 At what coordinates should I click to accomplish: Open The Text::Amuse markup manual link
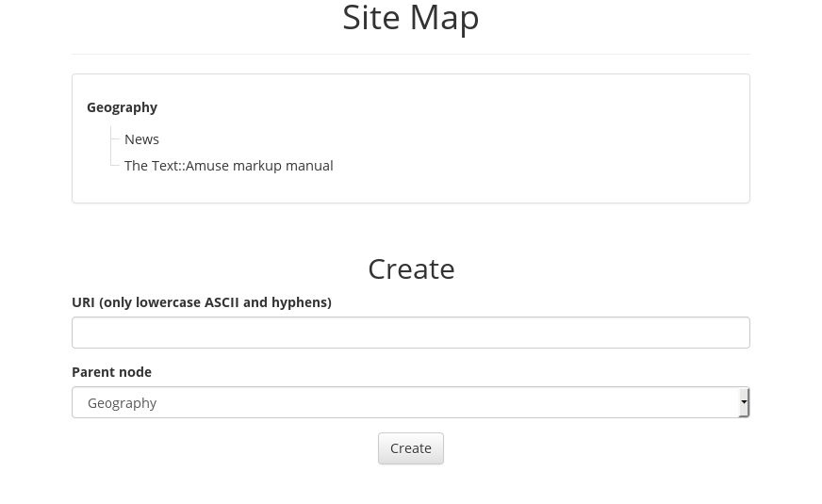coord(228,166)
